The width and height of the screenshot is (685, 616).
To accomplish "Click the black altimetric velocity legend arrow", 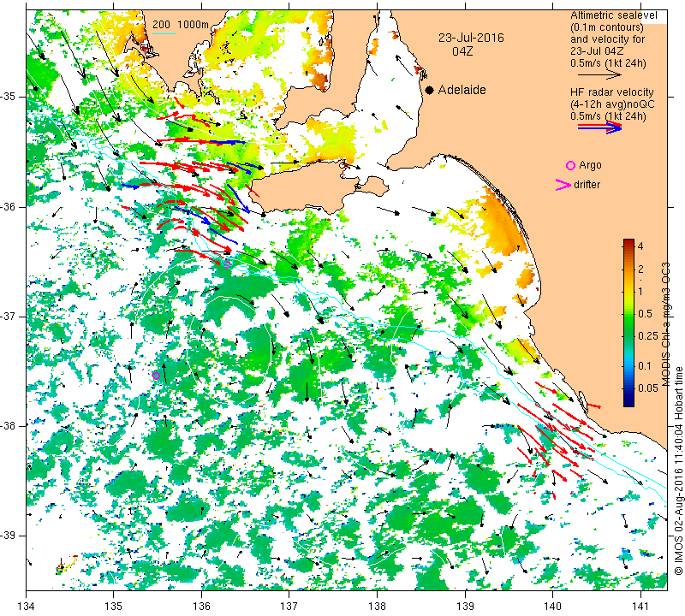I will 600,75.
